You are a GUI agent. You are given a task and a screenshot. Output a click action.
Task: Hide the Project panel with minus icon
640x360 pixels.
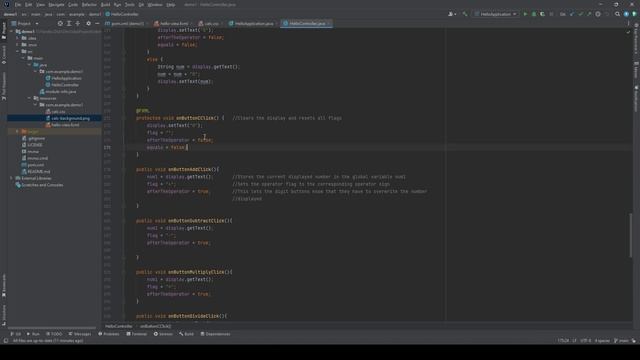click(x=97, y=23)
